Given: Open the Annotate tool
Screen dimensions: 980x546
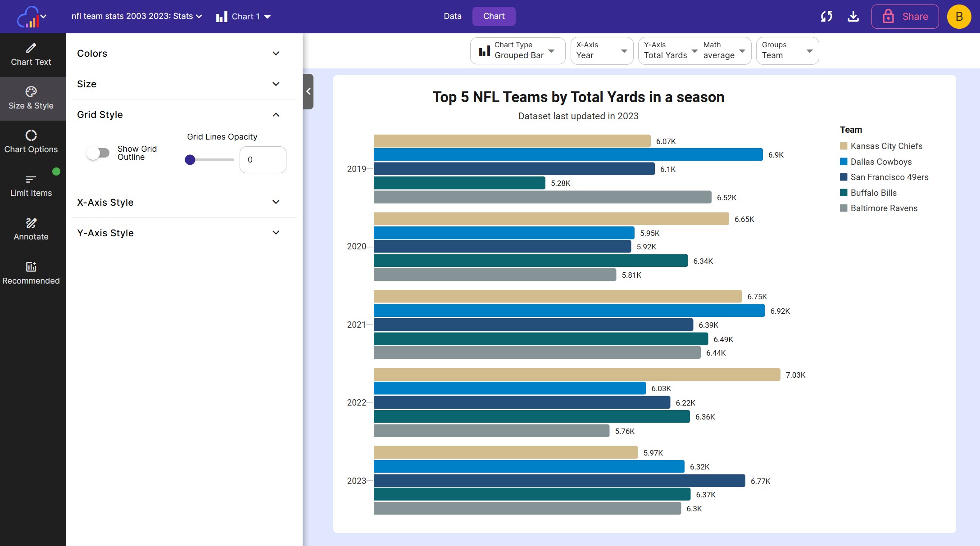Looking at the screenshot, I should (x=31, y=230).
